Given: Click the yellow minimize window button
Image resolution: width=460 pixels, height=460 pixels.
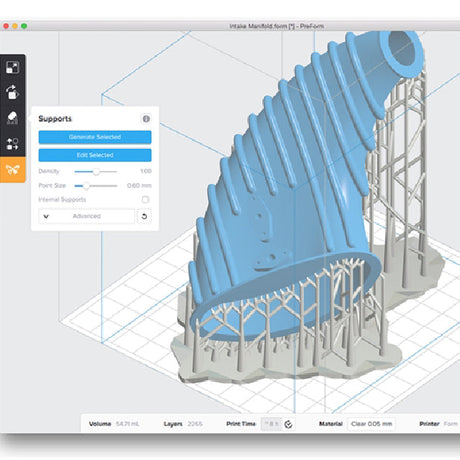Looking at the screenshot, I should [15, 26].
